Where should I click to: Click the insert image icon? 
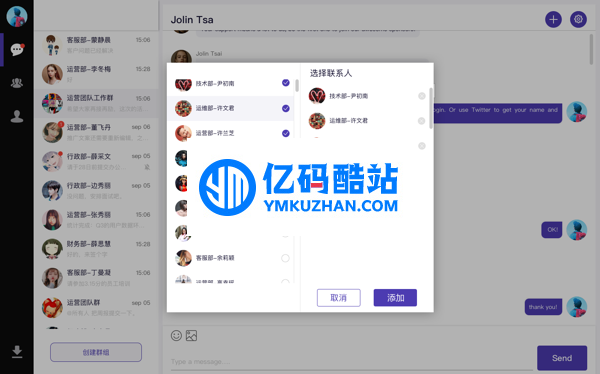coord(191,336)
